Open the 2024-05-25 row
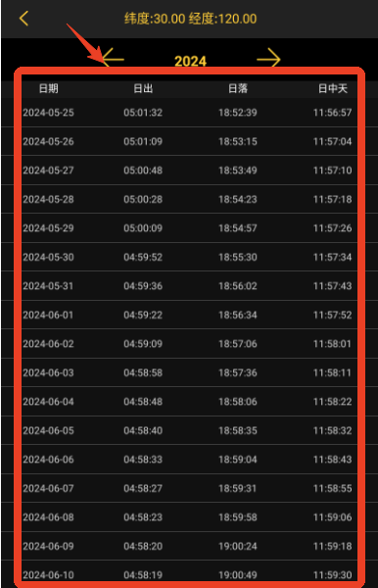 [x=189, y=113]
